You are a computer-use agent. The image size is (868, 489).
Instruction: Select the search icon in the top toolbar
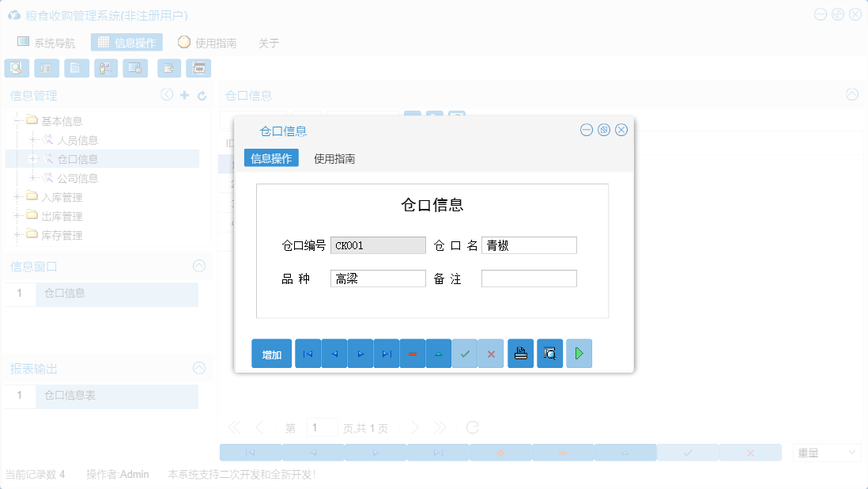pyautogui.click(x=16, y=68)
